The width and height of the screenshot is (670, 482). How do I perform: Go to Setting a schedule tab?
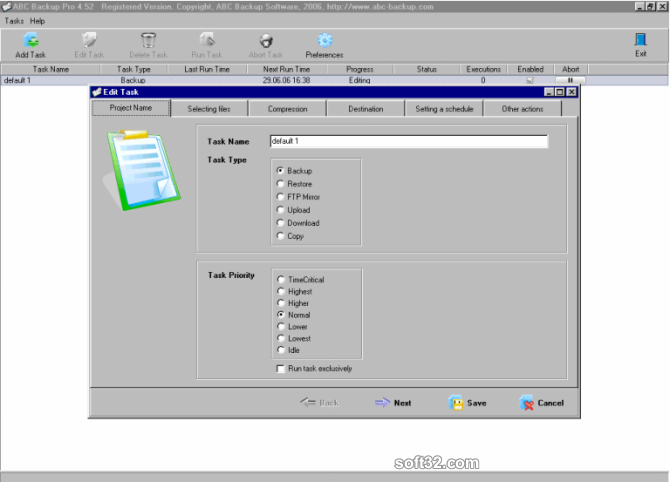pos(444,109)
